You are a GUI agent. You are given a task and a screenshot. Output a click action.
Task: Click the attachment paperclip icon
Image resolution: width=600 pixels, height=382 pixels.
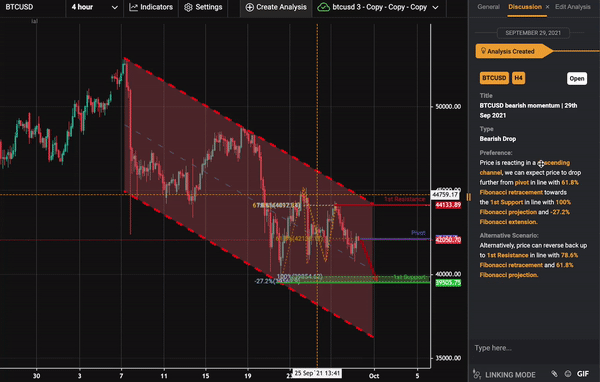(554, 374)
